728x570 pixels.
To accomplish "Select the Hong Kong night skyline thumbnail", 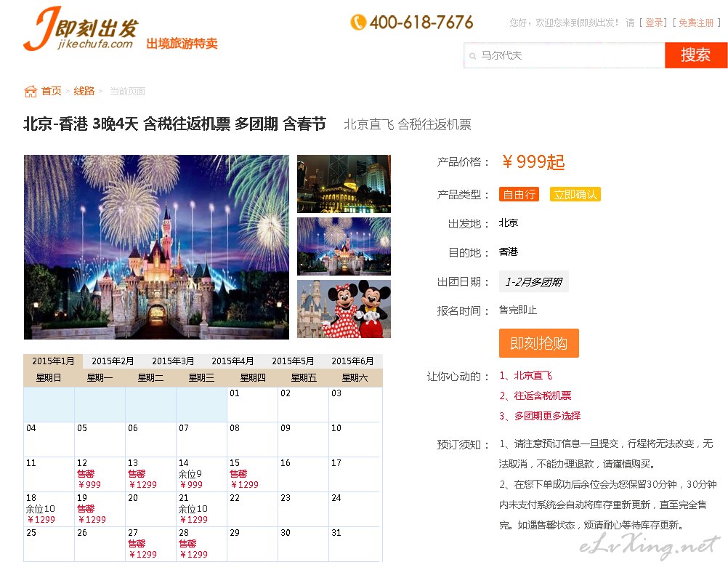I will [x=344, y=184].
